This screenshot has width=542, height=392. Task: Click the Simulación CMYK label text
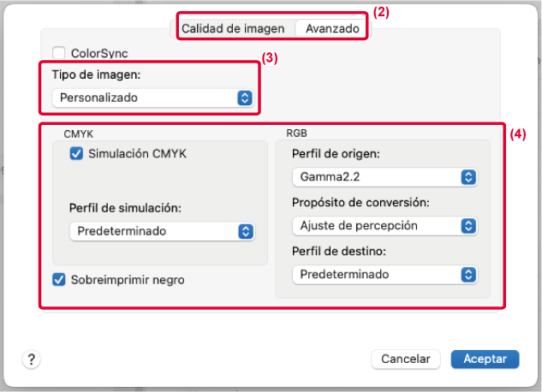[137, 154]
